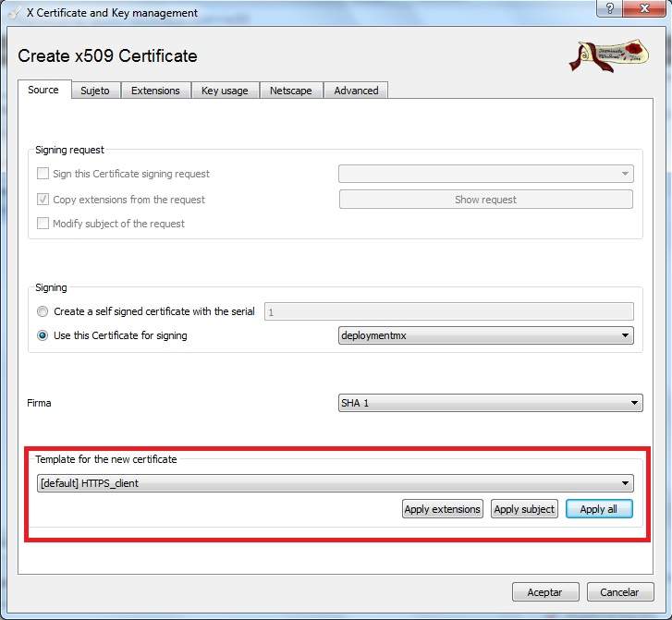This screenshot has width=672, height=620.
Task: Open the deploymentmx signing certificate dropdown
Action: click(486, 335)
